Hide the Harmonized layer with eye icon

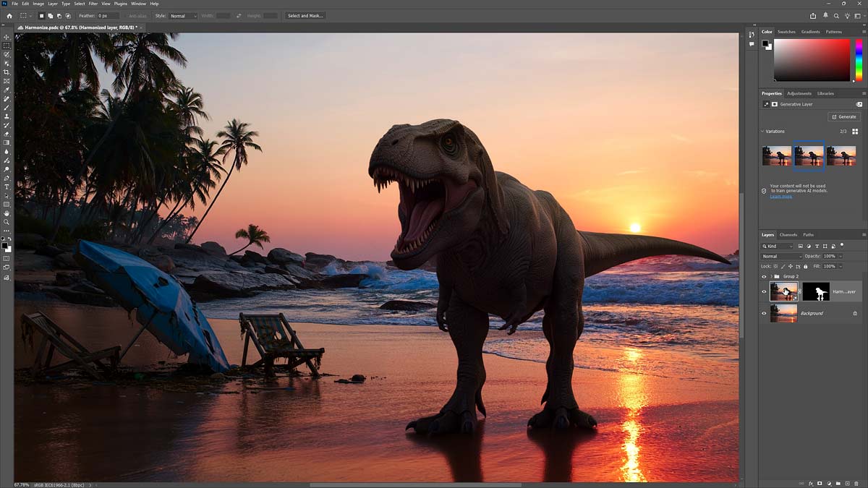pos(764,292)
